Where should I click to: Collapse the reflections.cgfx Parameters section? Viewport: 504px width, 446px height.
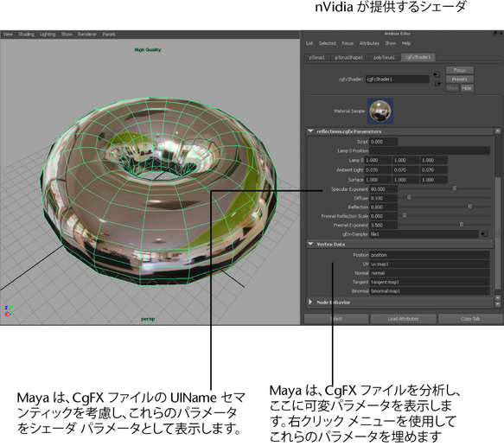310,131
